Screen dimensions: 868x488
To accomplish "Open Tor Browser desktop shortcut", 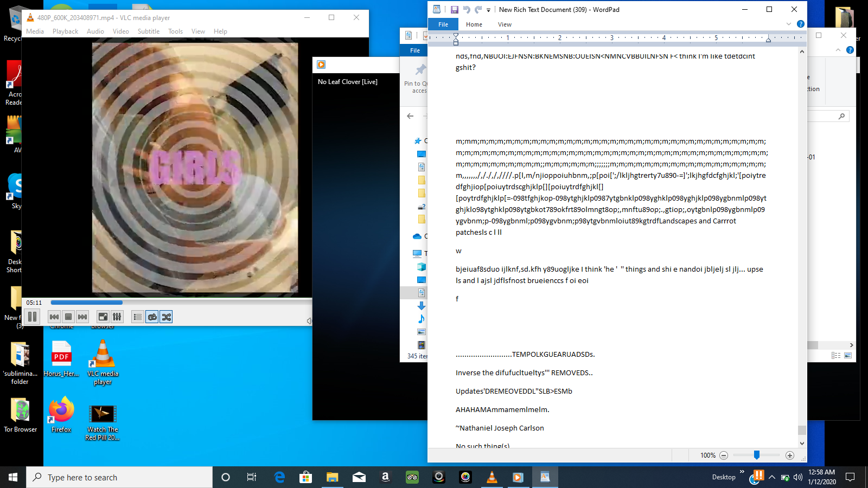I will click(x=21, y=414).
